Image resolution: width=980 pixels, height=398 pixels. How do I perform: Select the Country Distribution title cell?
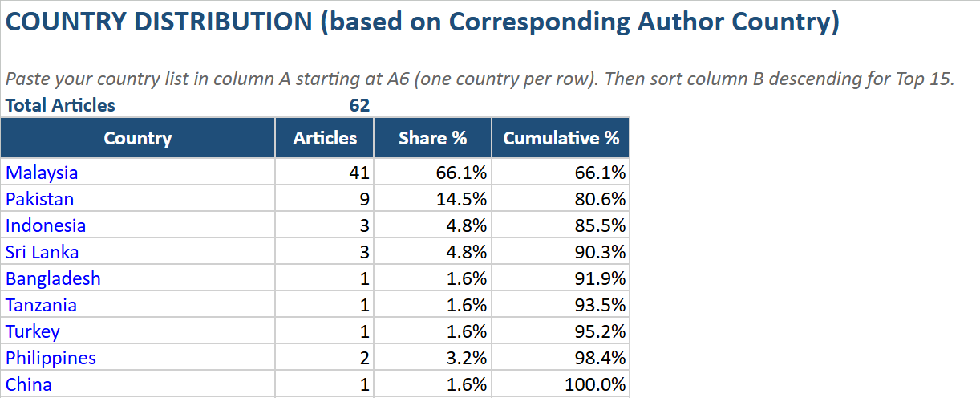422,22
